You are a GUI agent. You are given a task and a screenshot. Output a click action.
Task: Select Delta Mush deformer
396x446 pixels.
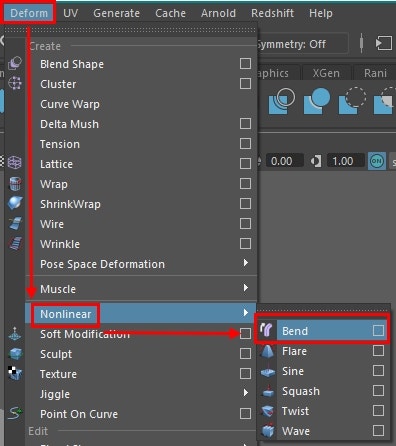(69, 124)
